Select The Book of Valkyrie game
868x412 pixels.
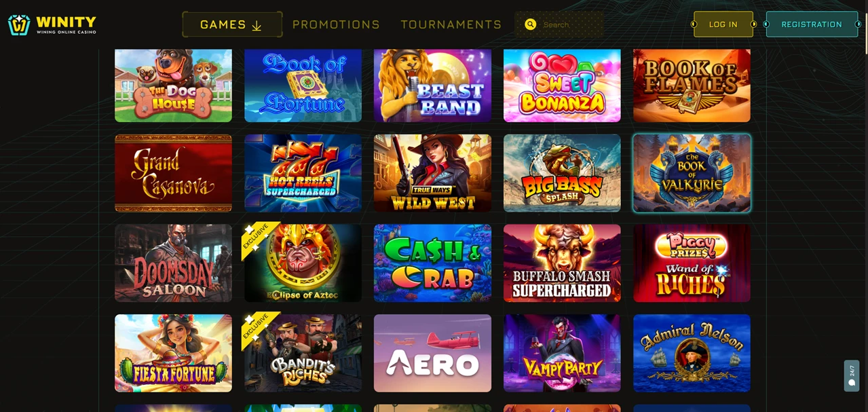[692, 173]
